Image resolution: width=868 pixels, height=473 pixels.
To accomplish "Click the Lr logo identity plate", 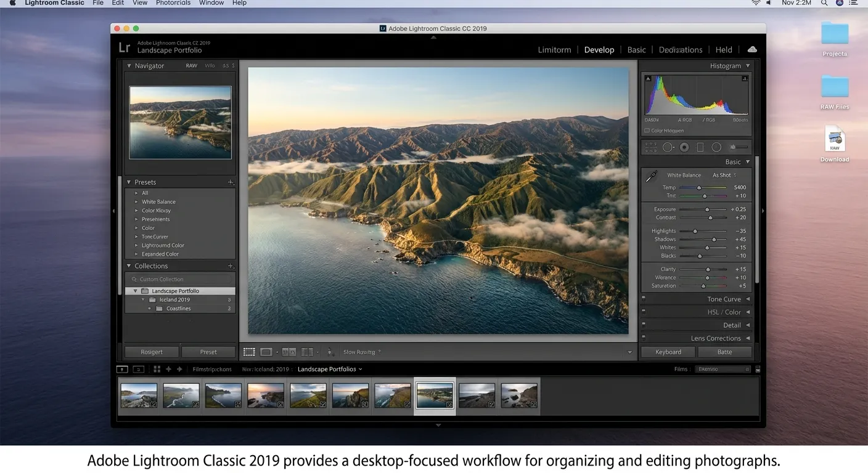I will [124, 47].
